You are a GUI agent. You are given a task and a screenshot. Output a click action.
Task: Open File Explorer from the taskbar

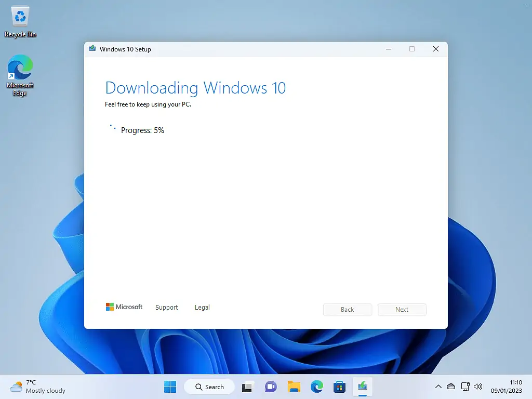tap(294, 387)
